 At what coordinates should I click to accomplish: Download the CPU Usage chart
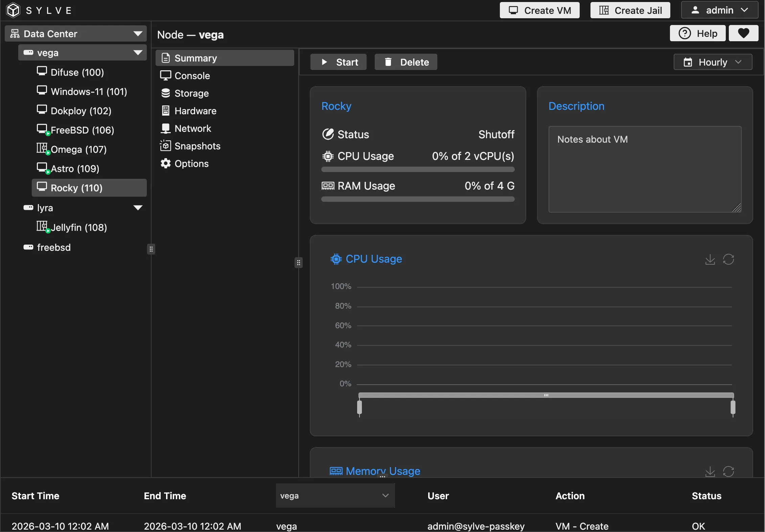pos(710,260)
